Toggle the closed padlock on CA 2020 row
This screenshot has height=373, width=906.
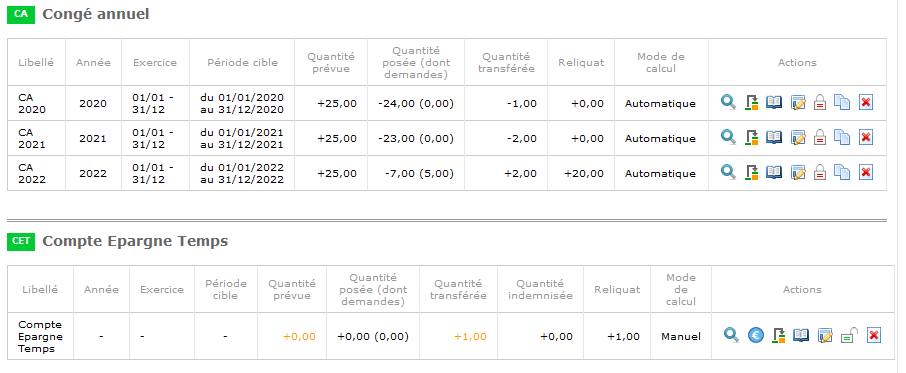pyautogui.click(x=820, y=103)
